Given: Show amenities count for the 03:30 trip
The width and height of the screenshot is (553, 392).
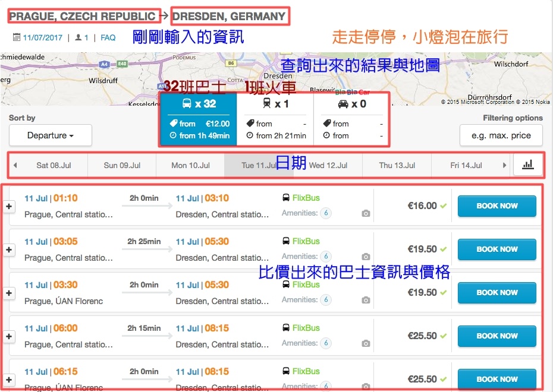Looking at the screenshot, I should (x=326, y=300).
